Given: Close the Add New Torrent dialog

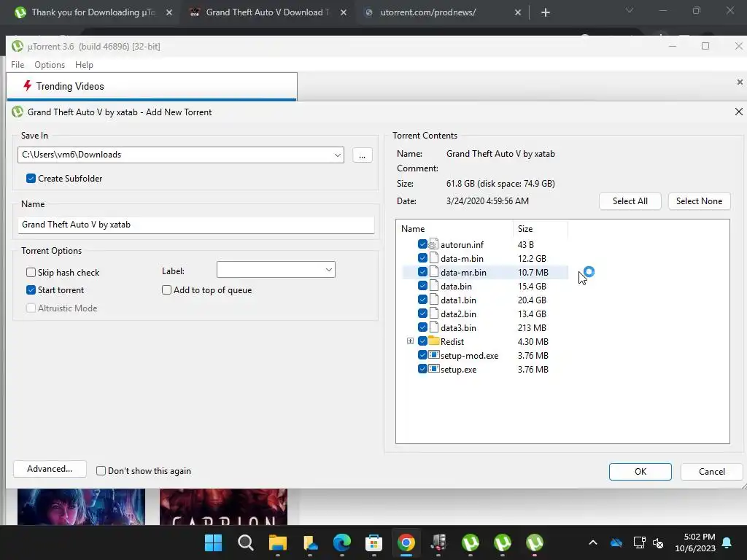Looking at the screenshot, I should click(738, 112).
